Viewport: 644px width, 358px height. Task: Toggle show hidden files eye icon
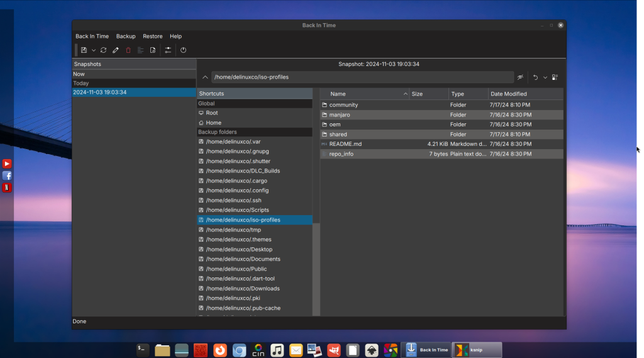[520, 77]
